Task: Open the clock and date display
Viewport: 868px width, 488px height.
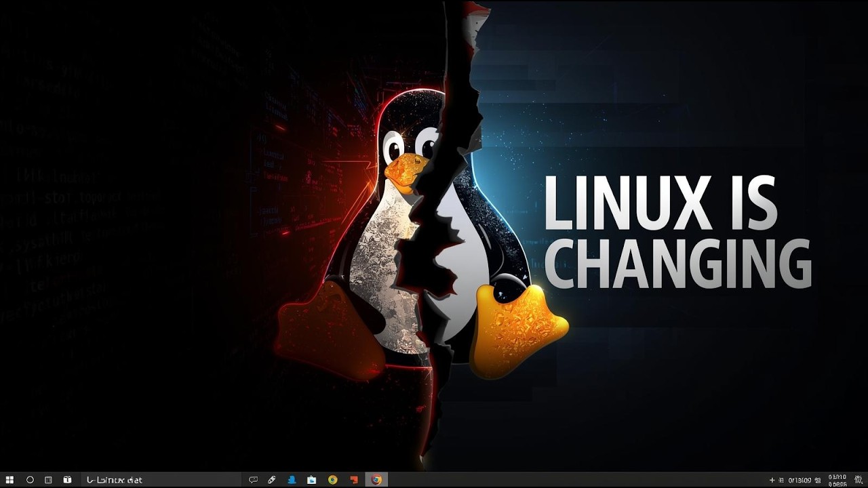Action: (837, 481)
